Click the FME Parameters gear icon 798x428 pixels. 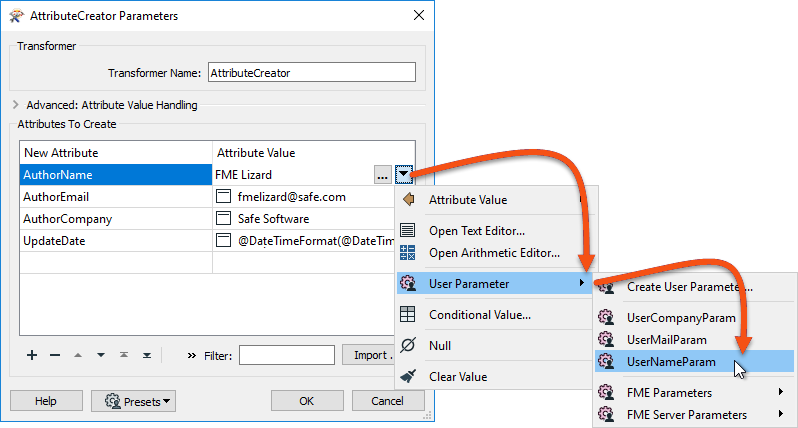[x=606, y=392]
